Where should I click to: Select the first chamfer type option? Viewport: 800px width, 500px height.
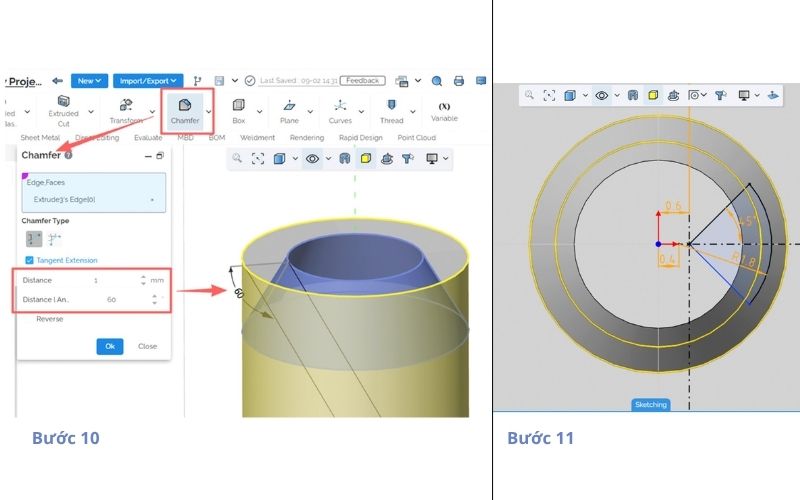click(x=33, y=239)
